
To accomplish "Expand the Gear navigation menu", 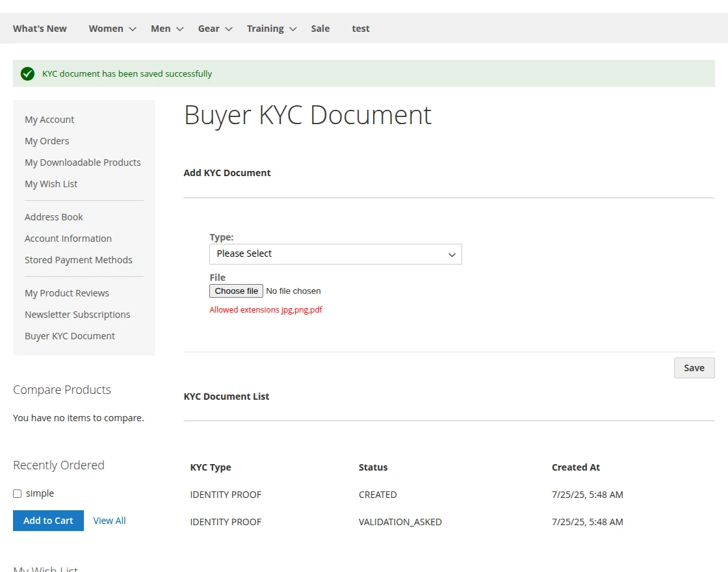I will point(208,29).
